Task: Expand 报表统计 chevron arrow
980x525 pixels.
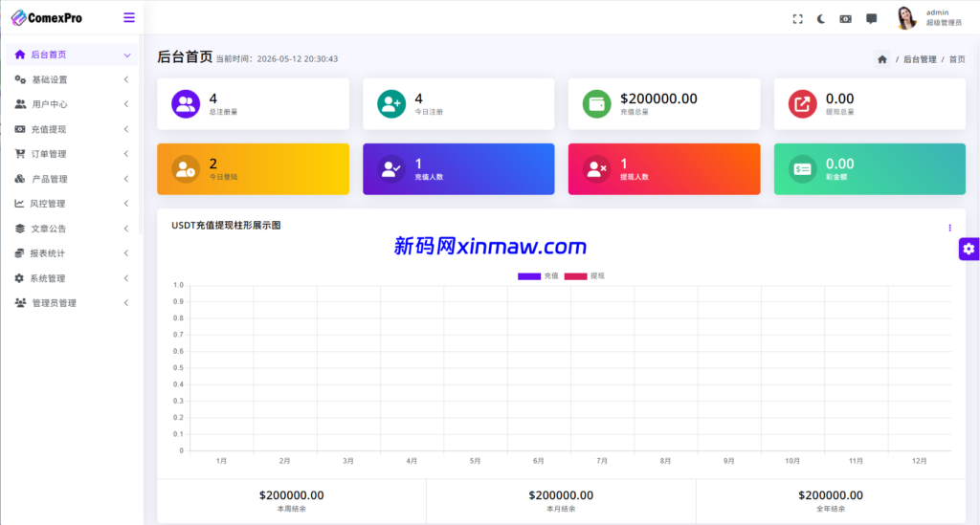Action: click(x=126, y=253)
